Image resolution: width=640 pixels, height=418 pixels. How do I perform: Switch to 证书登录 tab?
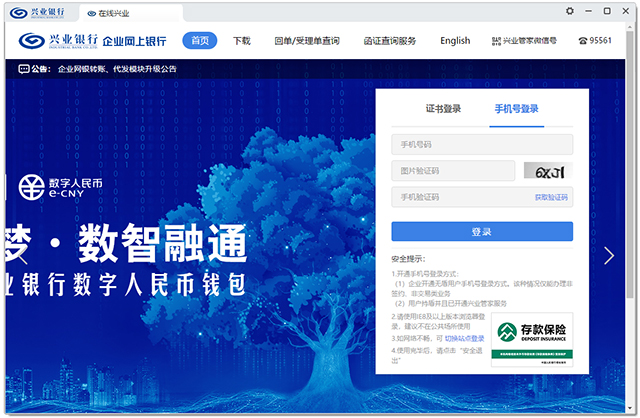[x=443, y=109]
